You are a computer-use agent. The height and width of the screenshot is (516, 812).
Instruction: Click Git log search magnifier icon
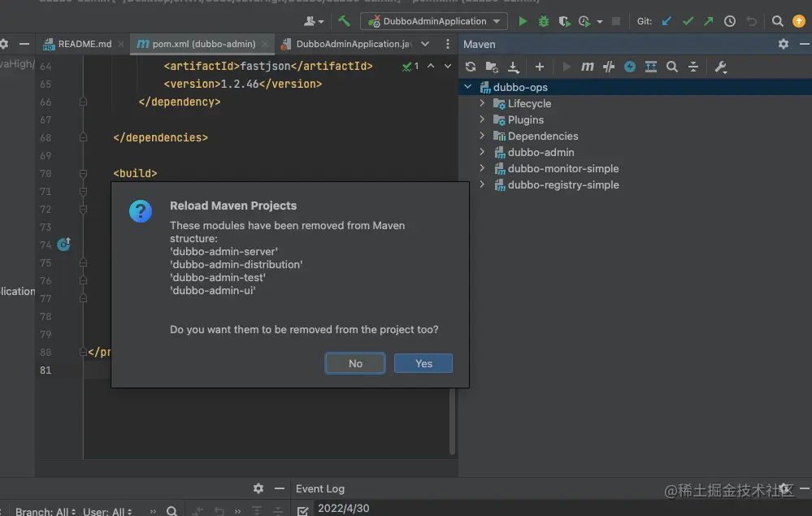tap(172, 511)
